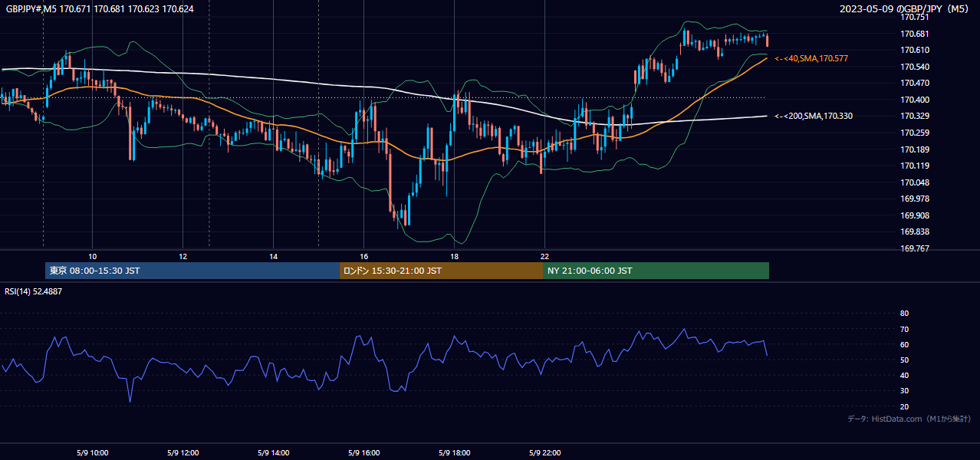Click the NY 21:00-06:00 JST session bar
Image resolution: width=980 pixels, height=460 pixels.
tap(656, 271)
